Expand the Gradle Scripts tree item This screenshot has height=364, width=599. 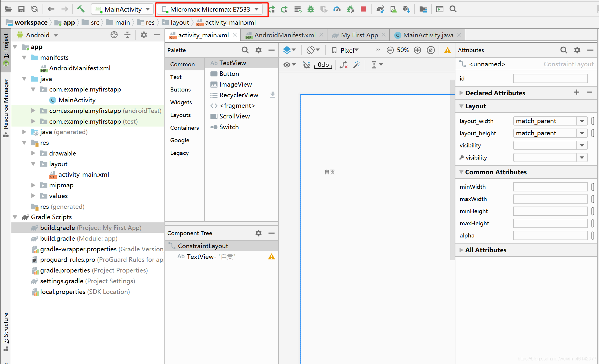tap(19, 217)
